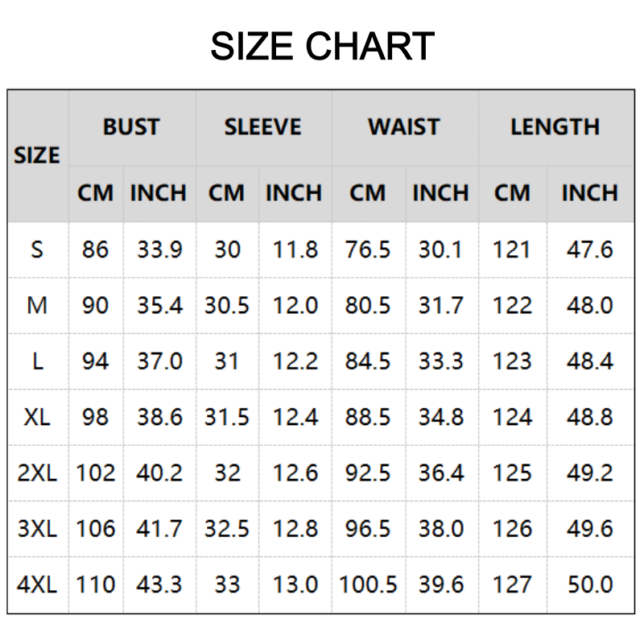Select the 3XL size row label
644x644 pixels.
pos(37,529)
